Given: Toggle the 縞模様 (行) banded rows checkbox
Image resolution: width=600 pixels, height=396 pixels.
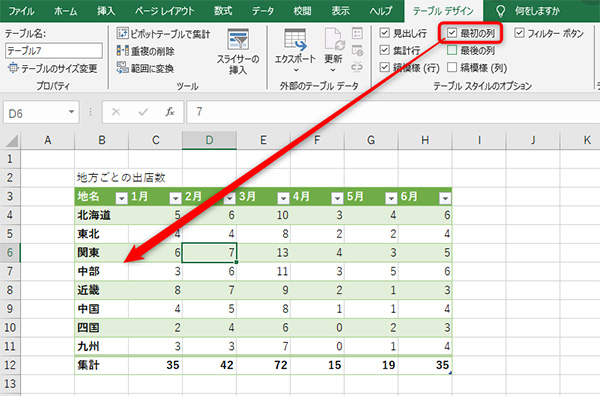Looking at the screenshot, I should coord(385,67).
